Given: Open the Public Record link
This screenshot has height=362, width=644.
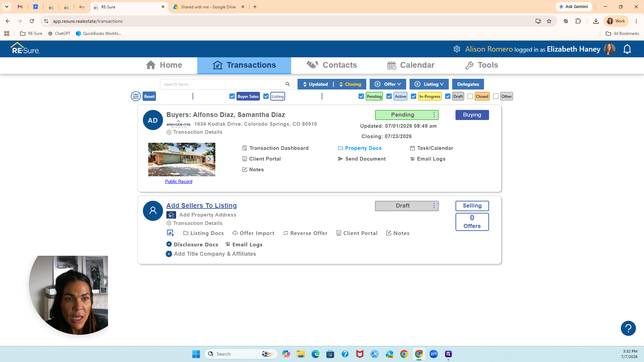Looking at the screenshot, I should click(x=178, y=181).
